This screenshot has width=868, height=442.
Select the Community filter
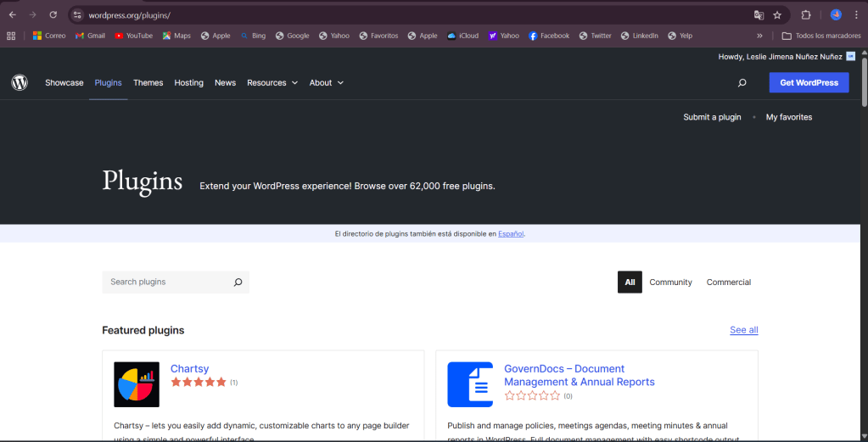(670, 283)
